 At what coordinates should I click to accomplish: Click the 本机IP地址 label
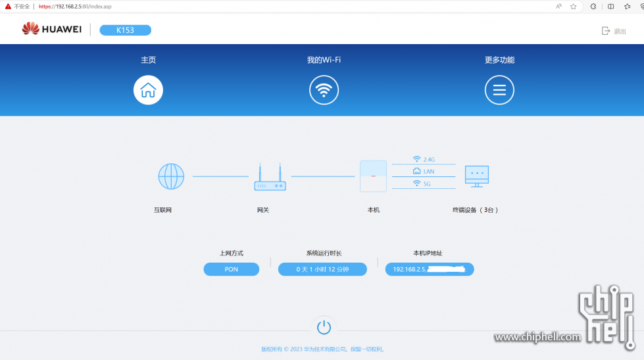428,253
